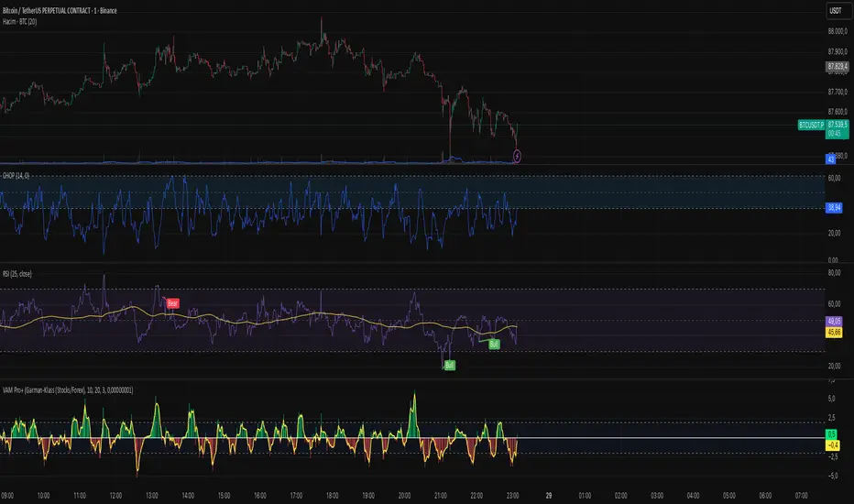Click the BTCUSDT.P green symbol price tag

point(812,126)
